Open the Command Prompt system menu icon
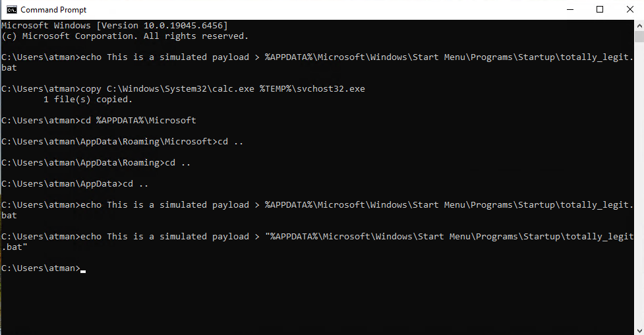The width and height of the screenshot is (644, 335). pyautogui.click(x=11, y=9)
